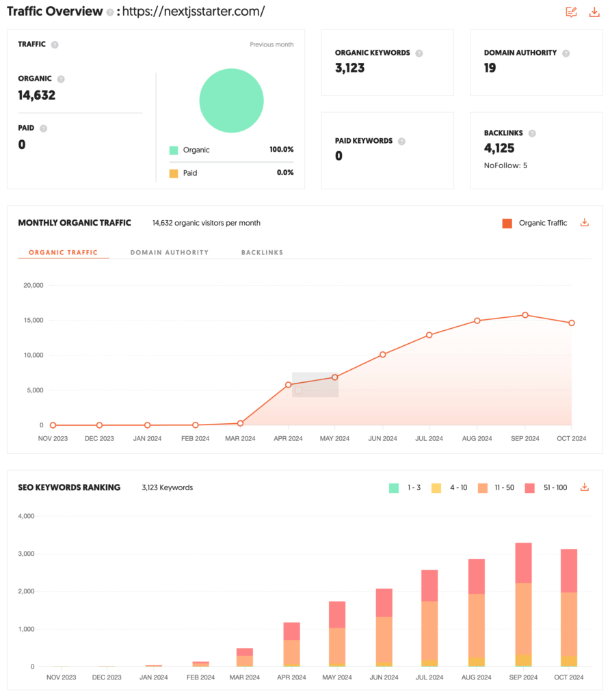Click the help icon beside DOMAIN AUTHORITY card title

pos(566,53)
